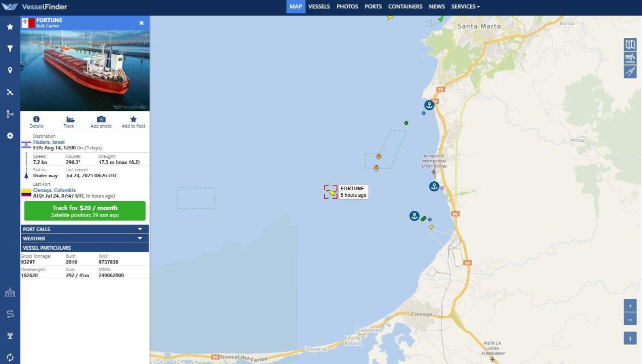Expand the WEATHER section
642x364 pixels.
click(x=84, y=239)
